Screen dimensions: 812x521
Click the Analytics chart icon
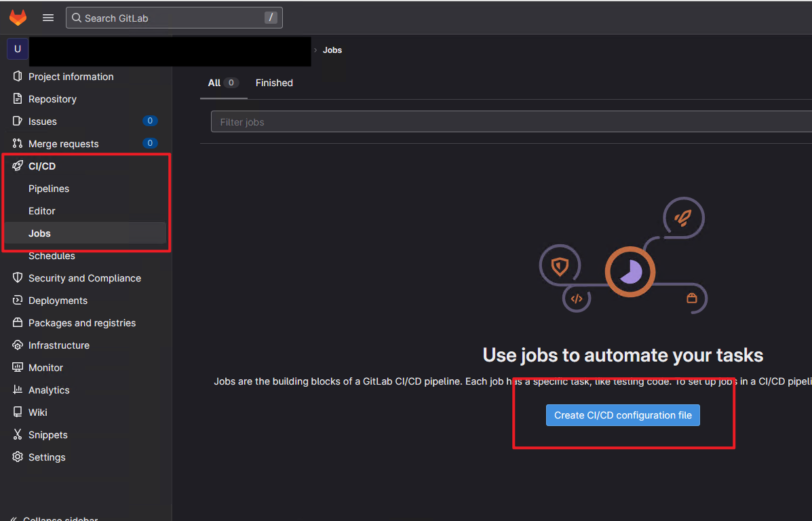point(18,389)
